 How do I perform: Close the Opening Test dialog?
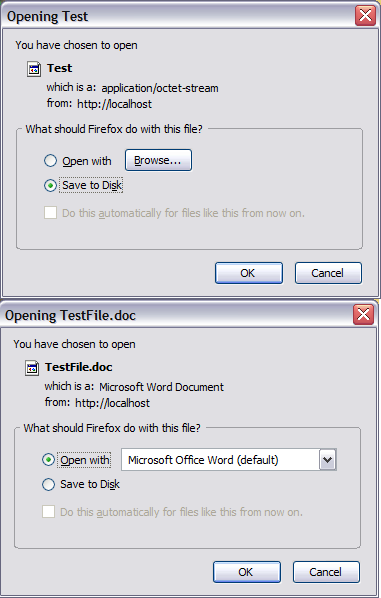365,16
